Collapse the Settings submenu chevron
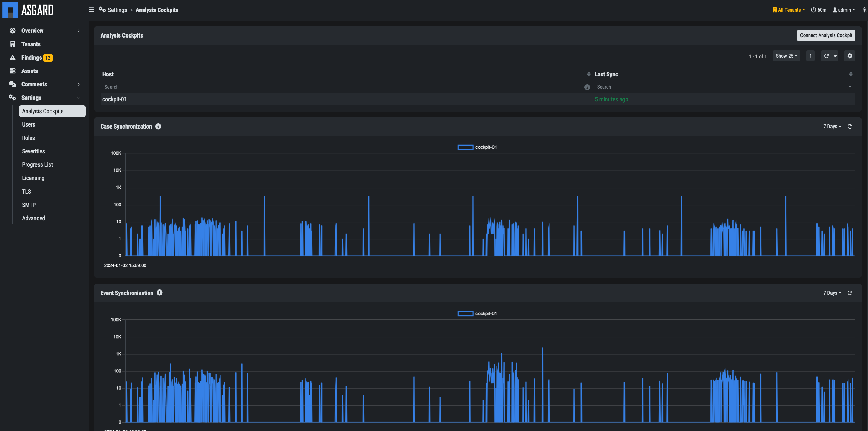The width and height of the screenshot is (868, 431). (78, 98)
